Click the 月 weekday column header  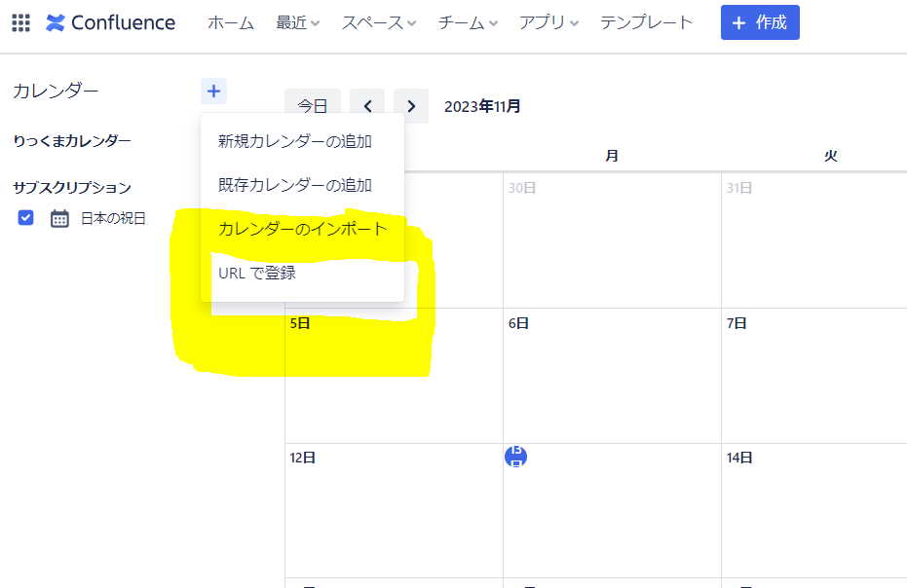(612, 156)
